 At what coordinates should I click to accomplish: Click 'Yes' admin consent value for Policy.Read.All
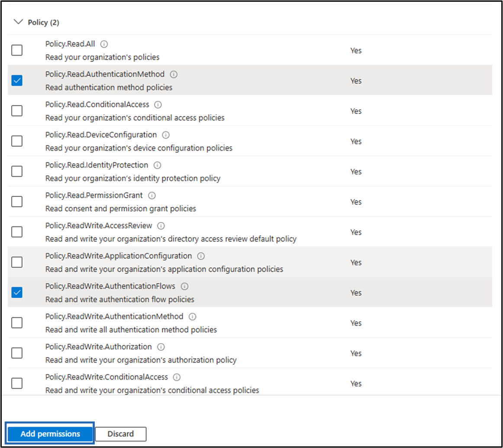pyautogui.click(x=356, y=51)
